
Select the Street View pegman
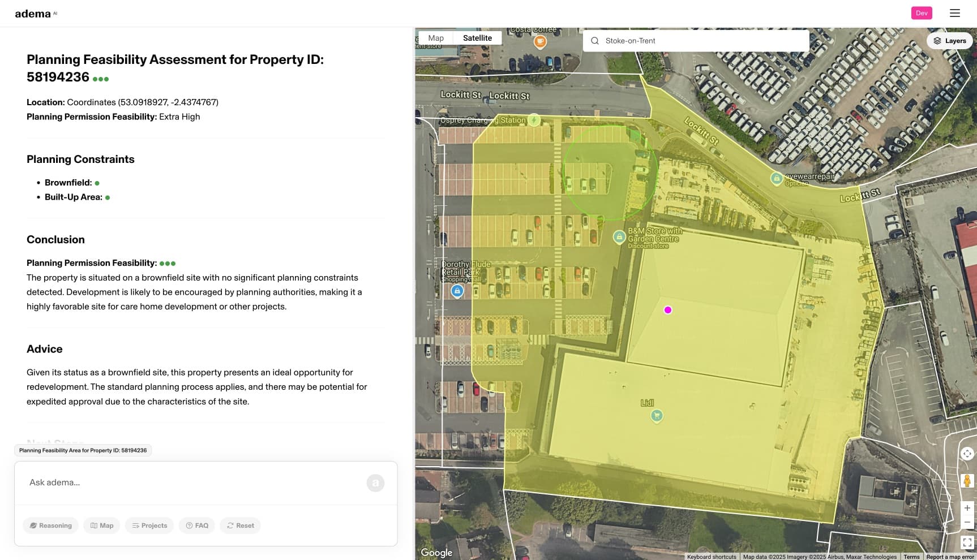coord(967,481)
